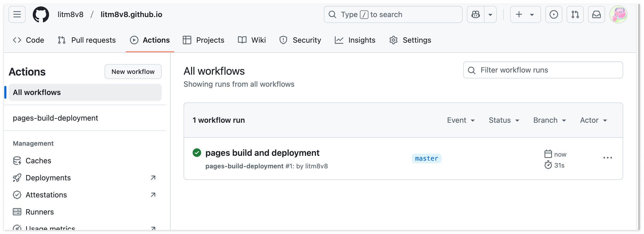This screenshot has height=234, width=644.
Task: Focus the Filter workflow runs field
Action: (x=543, y=70)
